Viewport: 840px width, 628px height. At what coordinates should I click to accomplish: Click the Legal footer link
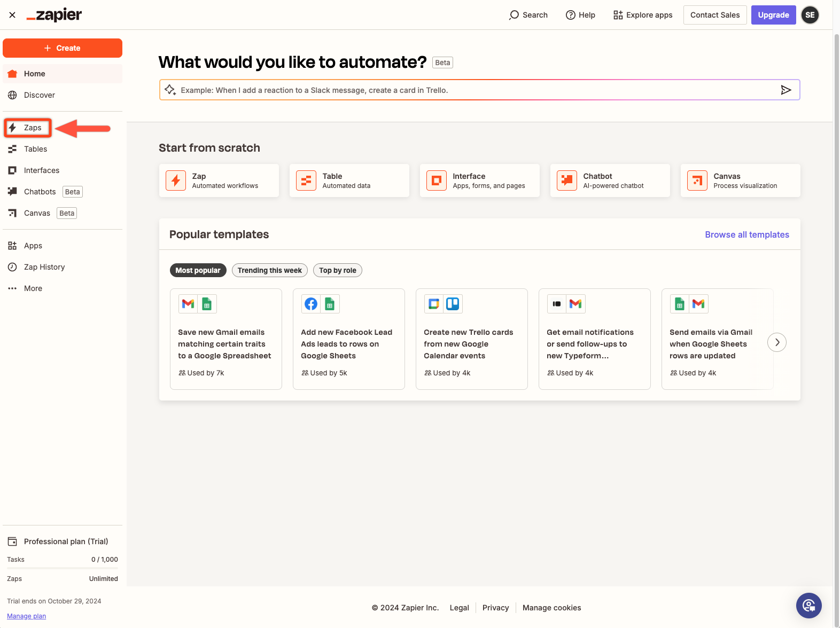point(460,608)
